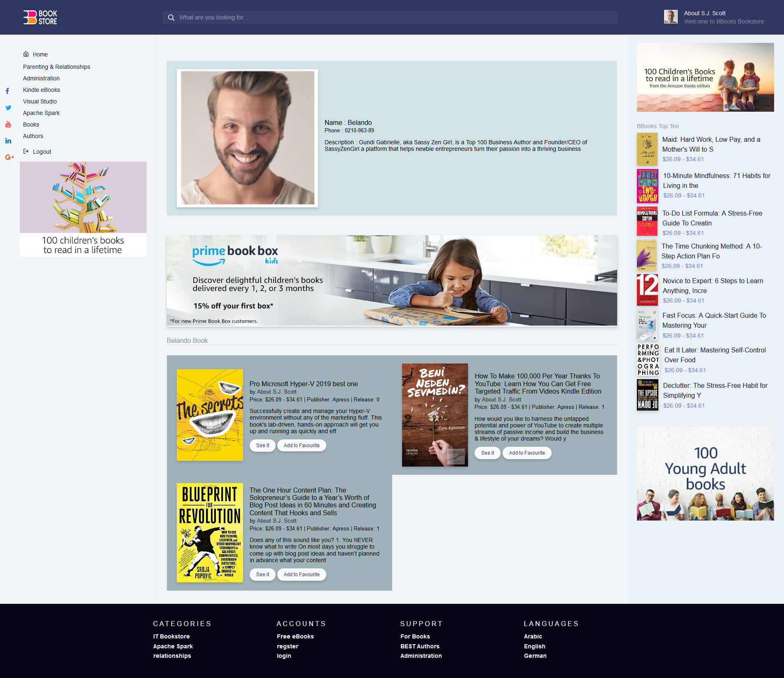Click Novice to Expert '12' cover thumbnail

pyautogui.click(x=648, y=290)
